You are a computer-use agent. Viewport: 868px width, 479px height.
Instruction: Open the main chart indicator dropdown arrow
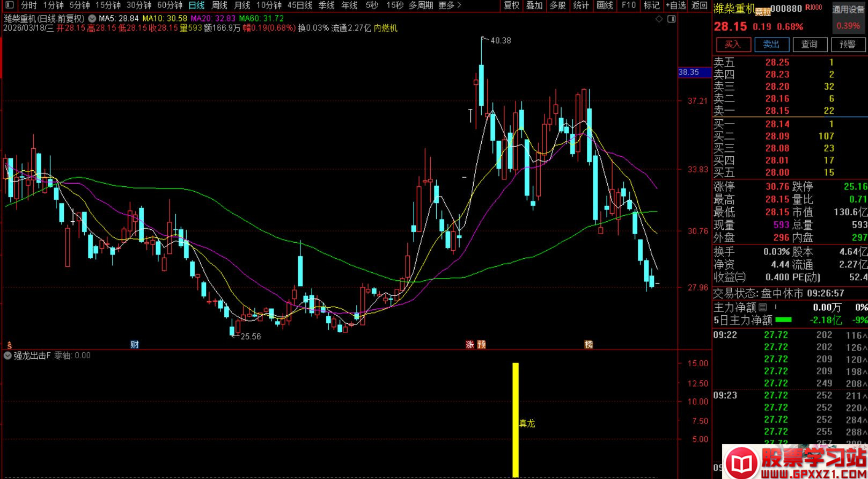[x=92, y=18]
